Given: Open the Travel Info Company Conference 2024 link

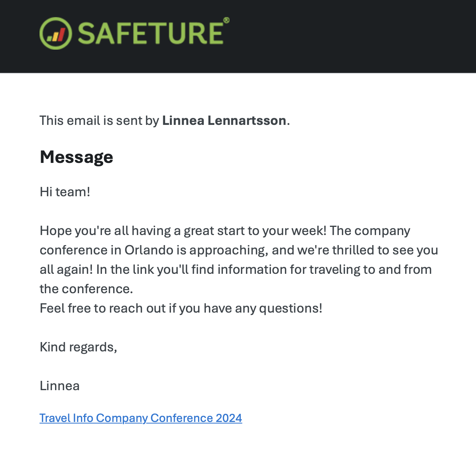Looking at the screenshot, I should point(141,418).
